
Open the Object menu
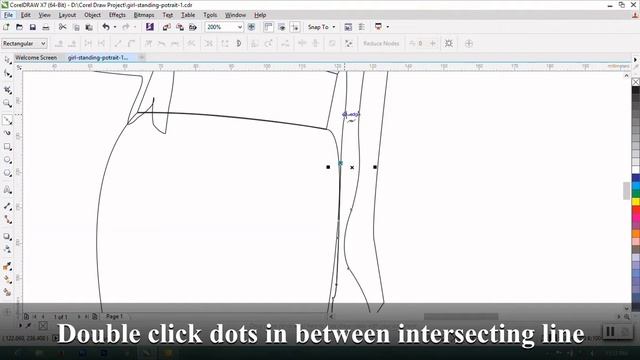(92, 15)
